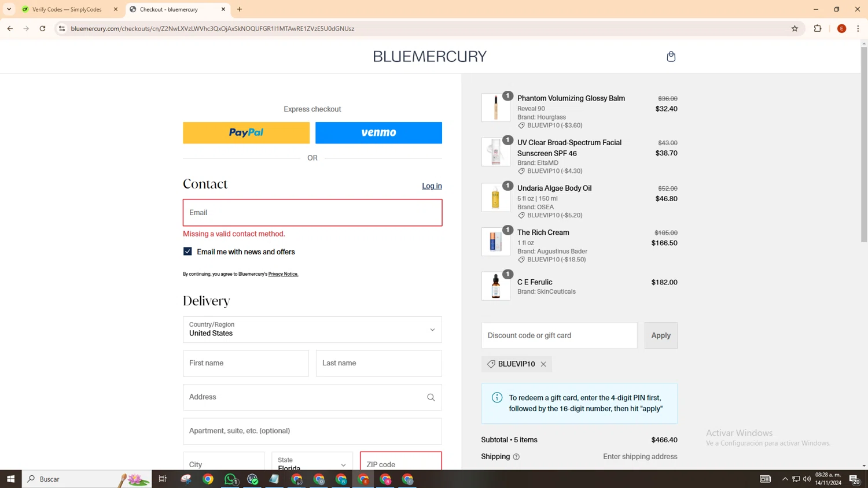
Task: Open Task View on the taskbar
Action: [x=163, y=479]
